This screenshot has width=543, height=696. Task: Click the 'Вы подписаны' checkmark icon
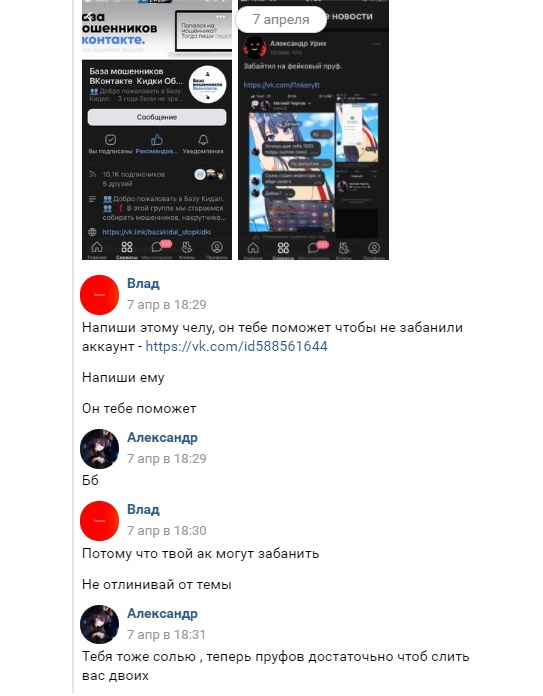click(110, 140)
